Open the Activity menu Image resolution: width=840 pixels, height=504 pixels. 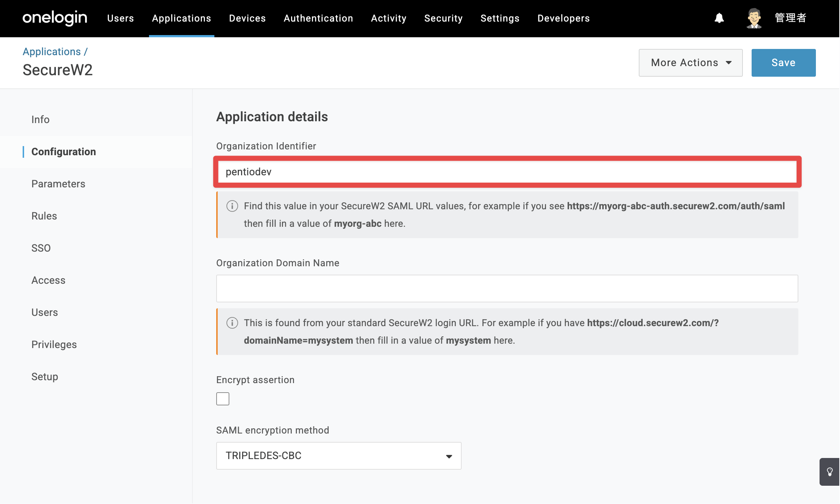click(x=389, y=18)
